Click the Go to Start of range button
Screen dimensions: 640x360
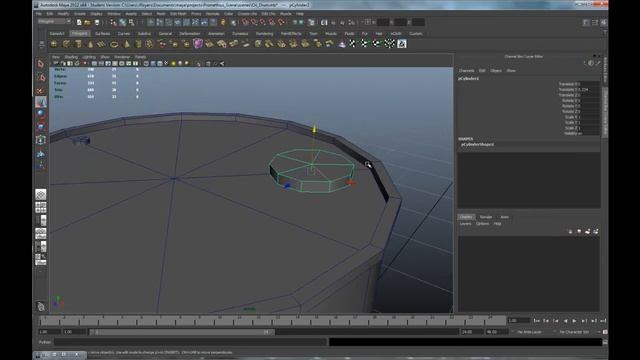537,321
